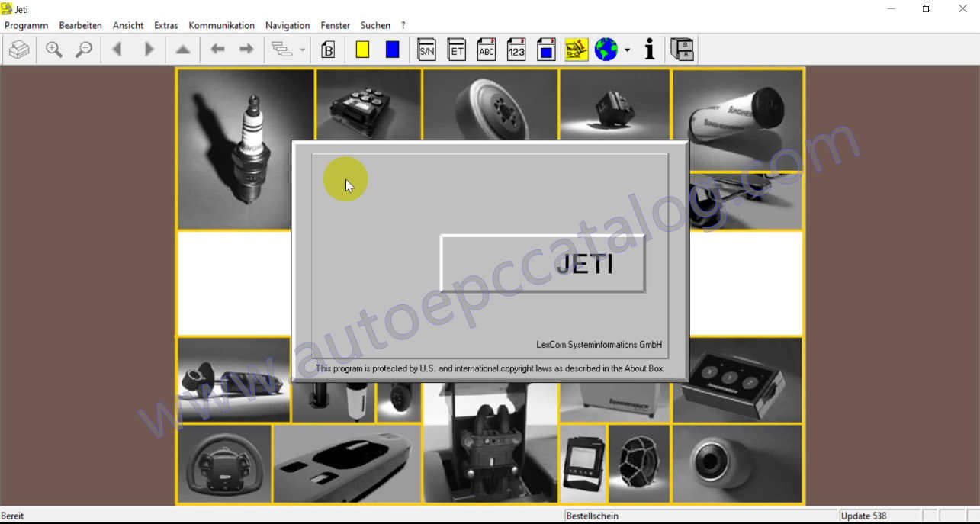
Task: Select the print icon on the toolbar
Action: point(19,49)
